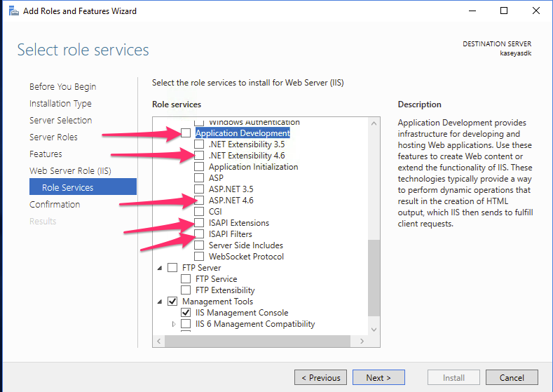Go to the Server Roles step
553x392 pixels.
(x=53, y=137)
